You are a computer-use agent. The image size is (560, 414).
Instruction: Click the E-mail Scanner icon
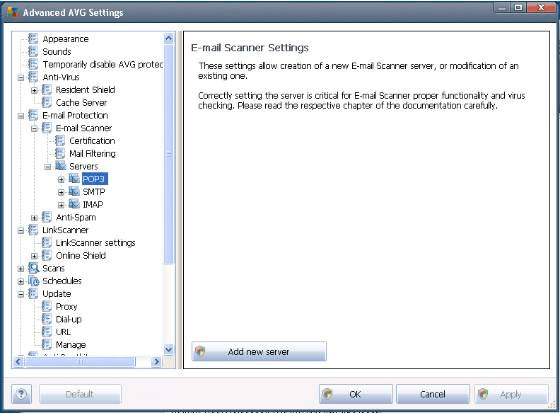point(46,128)
